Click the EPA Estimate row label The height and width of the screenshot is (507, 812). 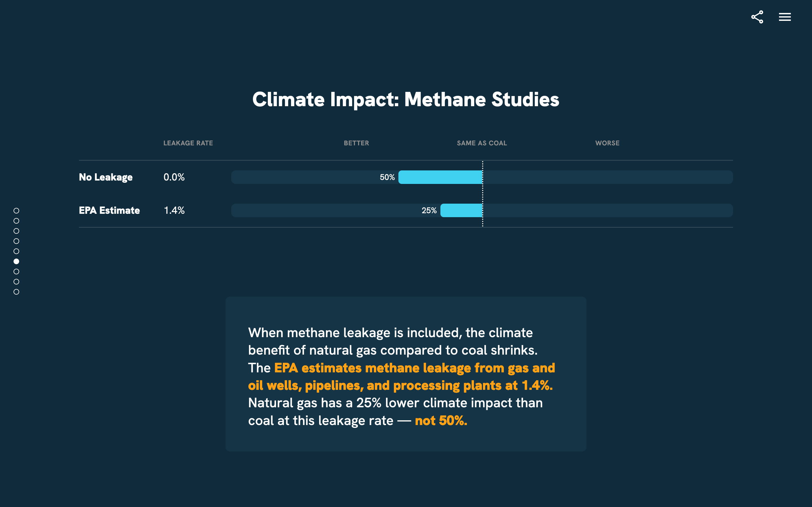coord(109,210)
